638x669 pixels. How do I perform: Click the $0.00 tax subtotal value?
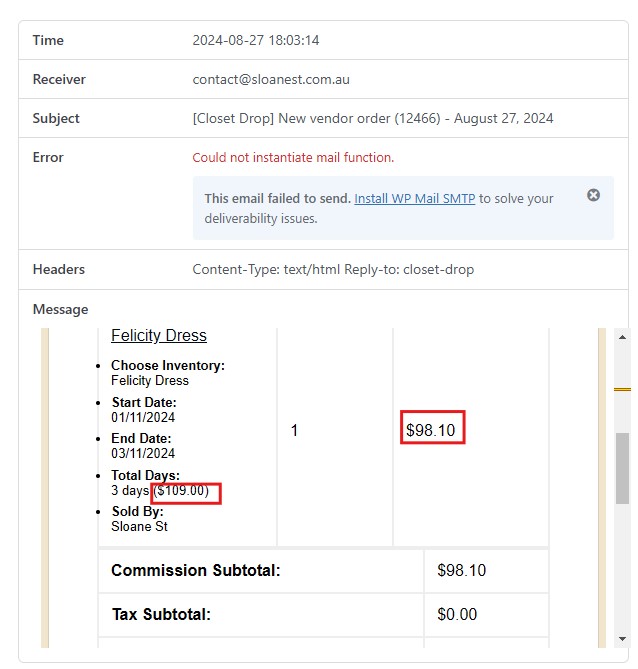[x=457, y=615]
